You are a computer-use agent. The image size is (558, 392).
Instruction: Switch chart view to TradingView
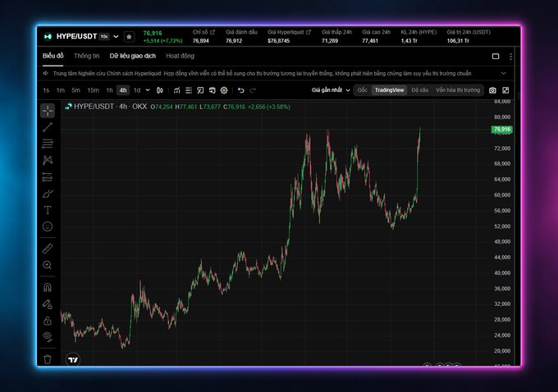(389, 90)
